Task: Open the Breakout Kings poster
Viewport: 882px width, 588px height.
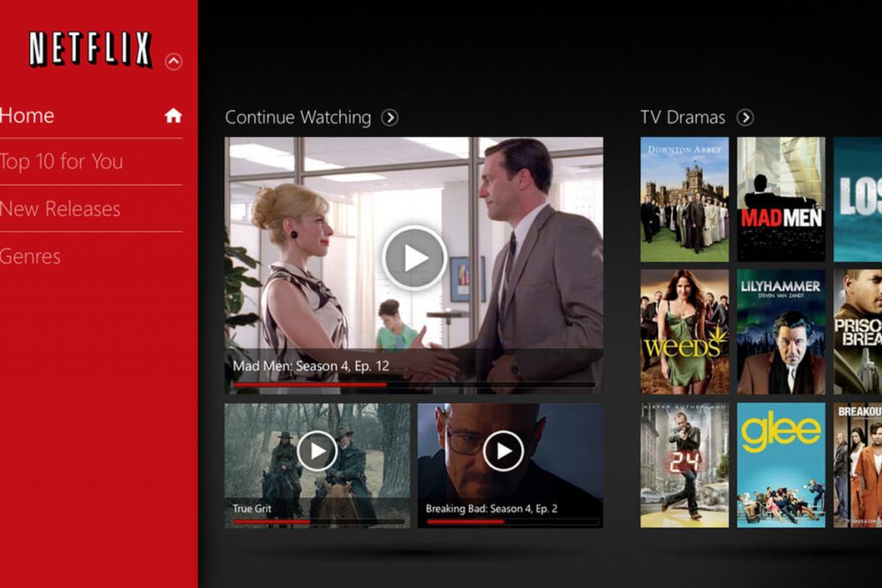Action: pyautogui.click(x=858, y=465)
